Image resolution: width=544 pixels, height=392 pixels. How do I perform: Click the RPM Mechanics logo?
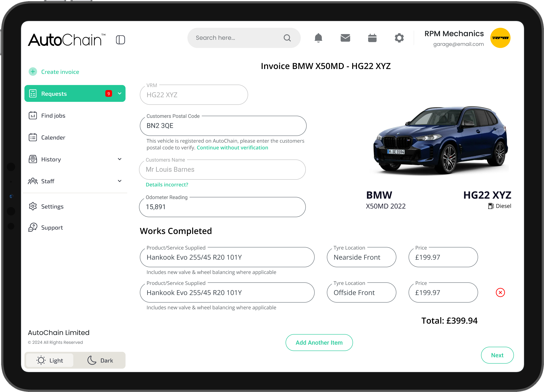pyautogui.click(x=500, y=38)
